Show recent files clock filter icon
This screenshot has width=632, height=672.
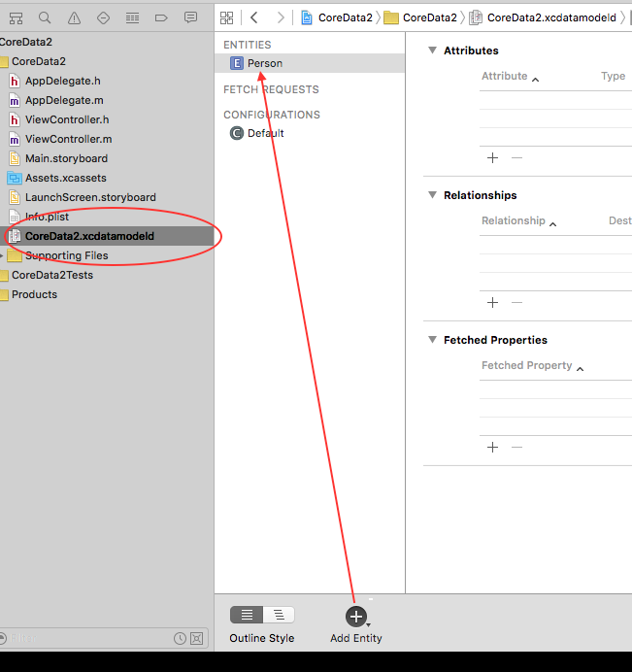pos(180,639)
